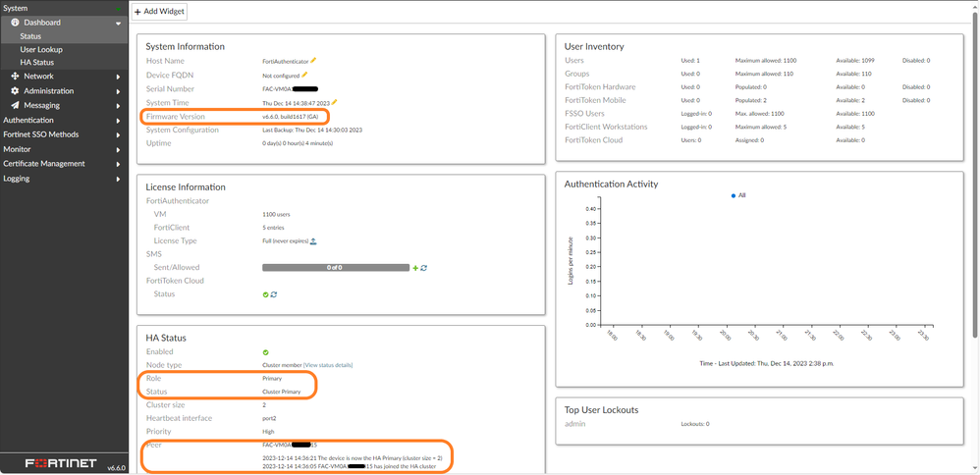Click the Administration gear icon
The height and width of the screenshot is (475, 980).
pyautogui.click(x=15, y=90)
